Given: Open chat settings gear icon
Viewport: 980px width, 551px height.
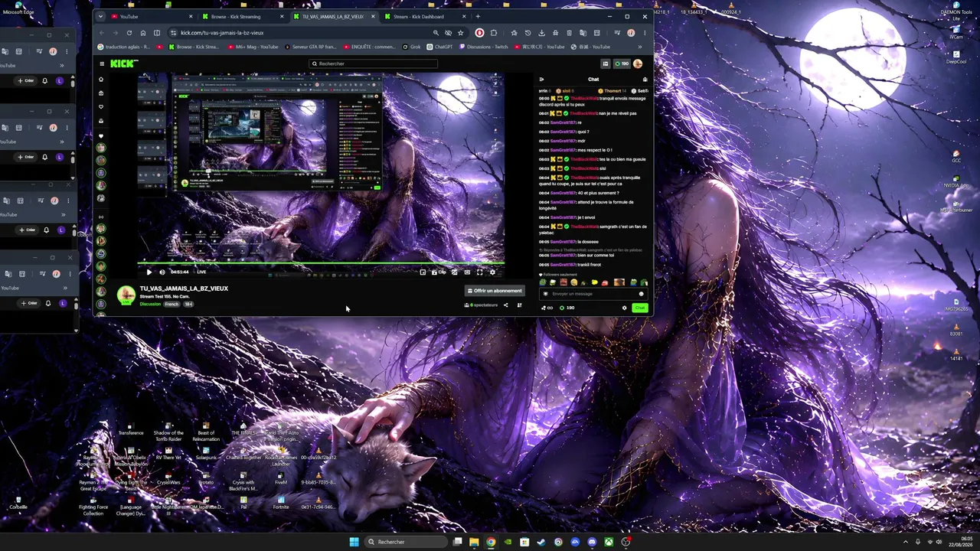Looking at the screenshot, I should coord(624,308).
